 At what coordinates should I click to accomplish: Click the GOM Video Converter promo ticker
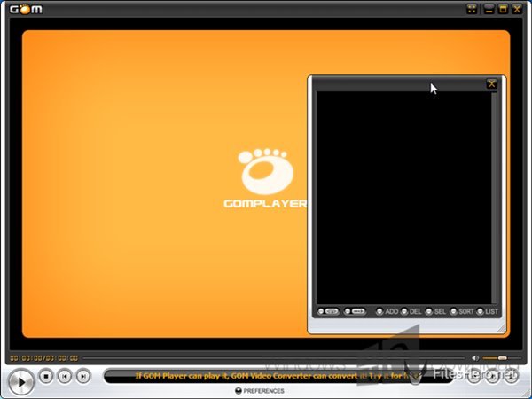(x=278, y=376)
